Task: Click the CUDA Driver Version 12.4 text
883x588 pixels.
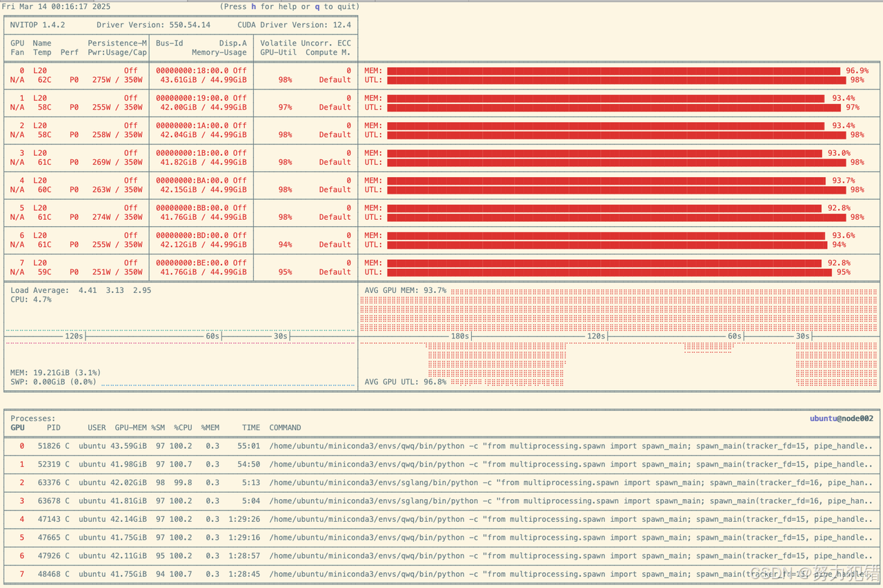Action: coord(295,25)
